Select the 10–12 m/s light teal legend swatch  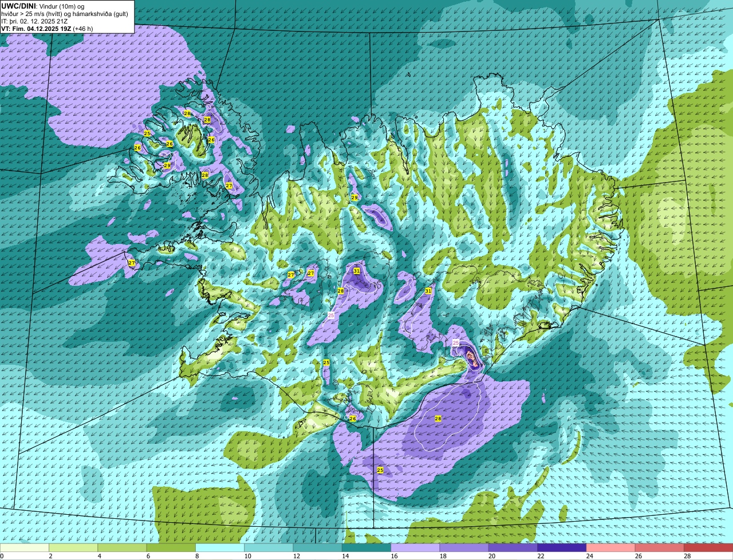[269, 548]
